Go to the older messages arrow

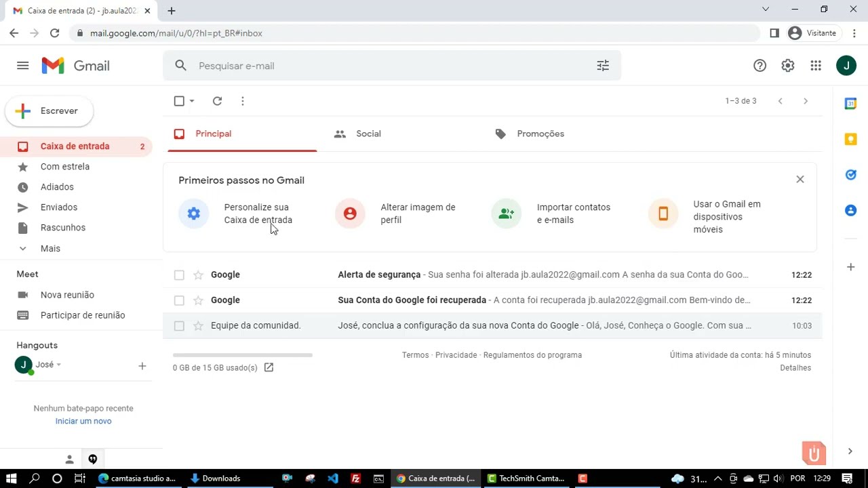point(806,101)
